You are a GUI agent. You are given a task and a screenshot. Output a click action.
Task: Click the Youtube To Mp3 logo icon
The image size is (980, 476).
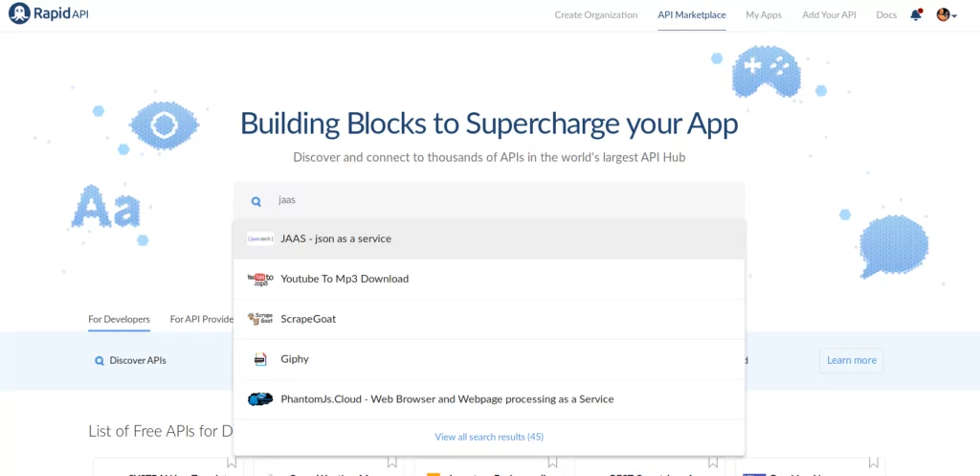coord(259,279)
